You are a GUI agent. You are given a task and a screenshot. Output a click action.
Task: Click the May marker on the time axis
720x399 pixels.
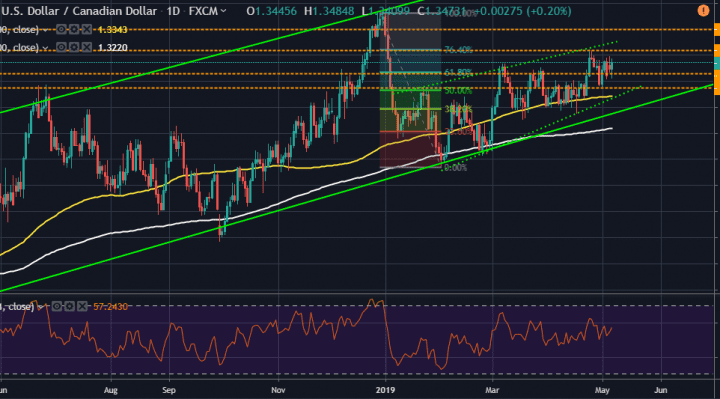(x=602, y=390)
